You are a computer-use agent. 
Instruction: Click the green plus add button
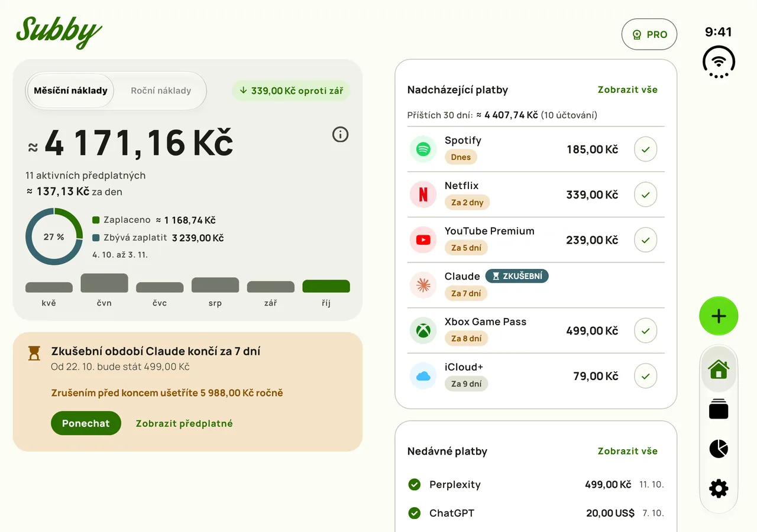coord(719,316)
